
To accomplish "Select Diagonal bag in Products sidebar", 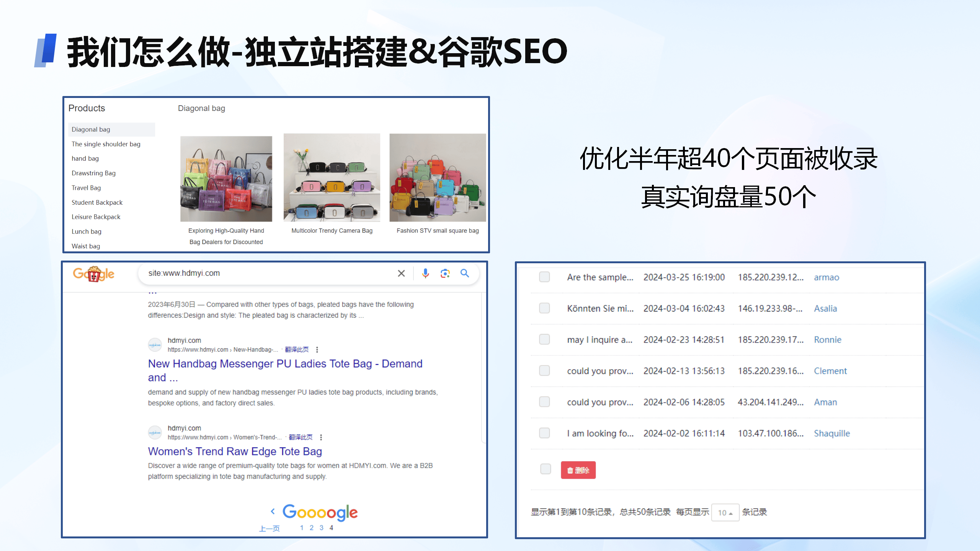I will click(91, 129).
